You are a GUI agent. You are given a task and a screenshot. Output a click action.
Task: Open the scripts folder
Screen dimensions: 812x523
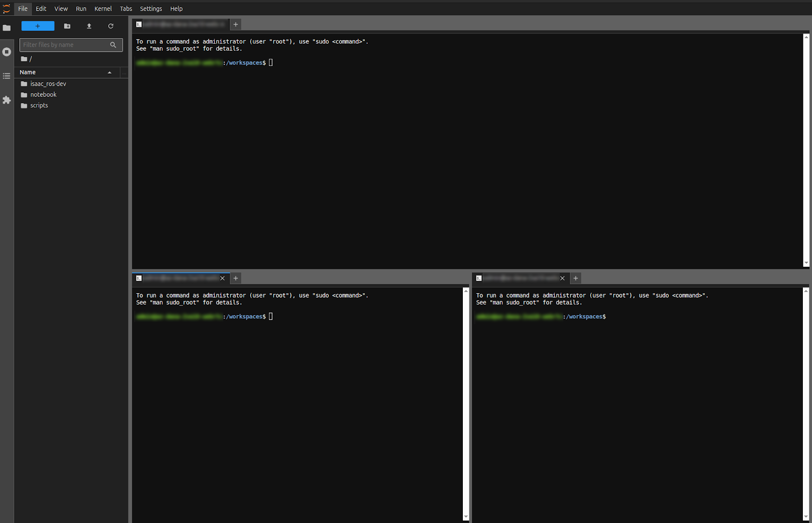39,106
